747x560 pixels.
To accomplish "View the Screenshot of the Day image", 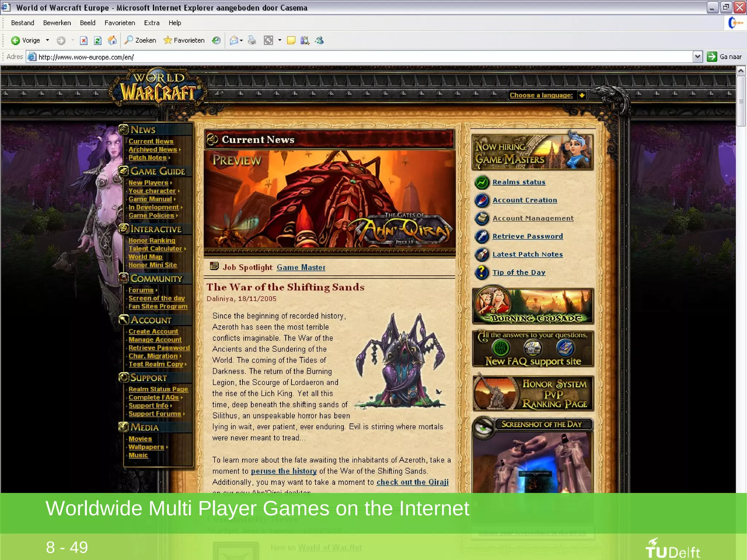I will pos(533,463).
